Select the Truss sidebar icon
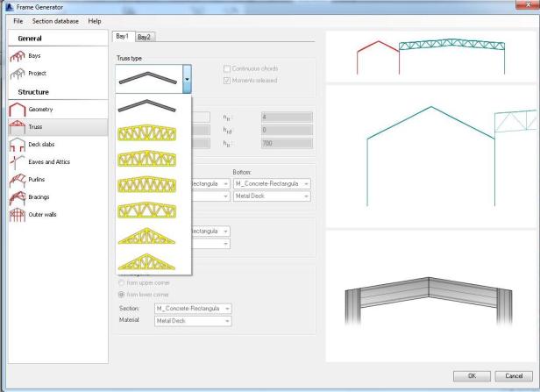Viewport: 540px width, 392px height. [x=18, y=126]
